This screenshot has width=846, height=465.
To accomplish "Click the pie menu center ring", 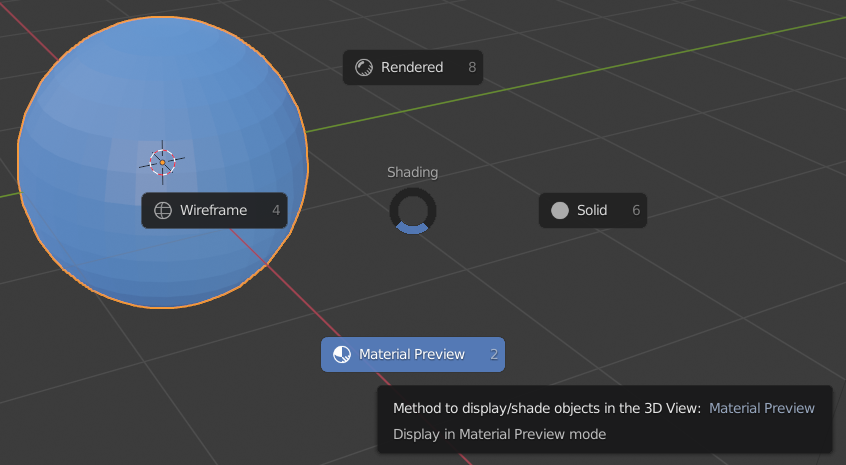I will (x=413, y=211).
